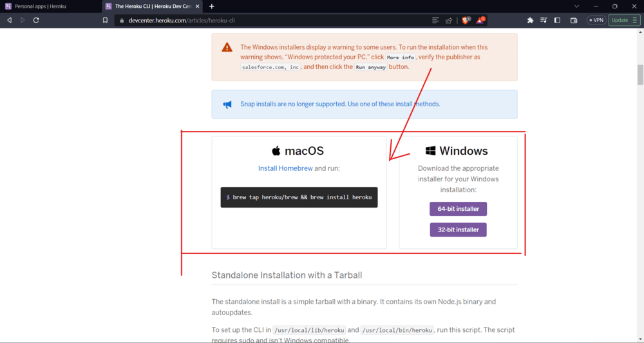The height and width of the screenshot is (343, 644).
Task: Click the brew tap heroku command block
Action: [299, 197]
